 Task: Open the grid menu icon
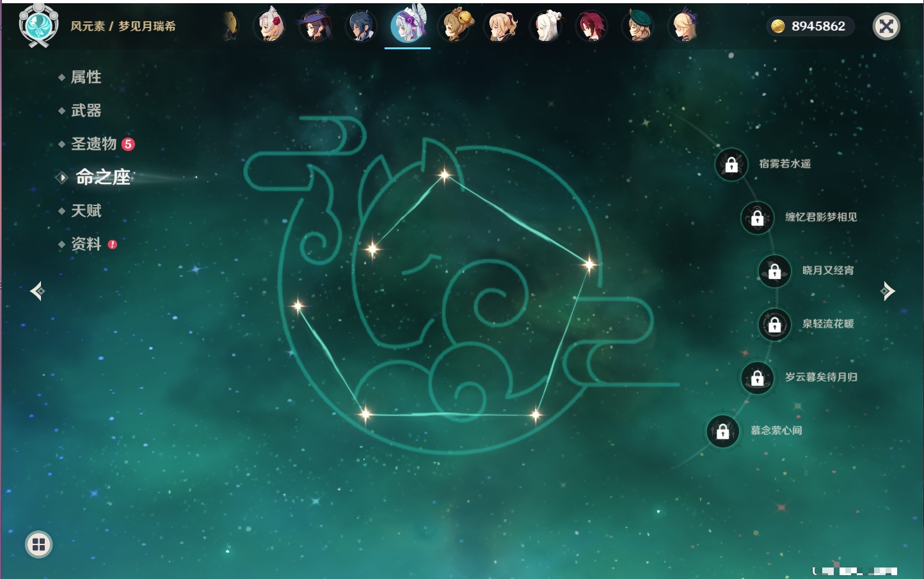(38, 544)
